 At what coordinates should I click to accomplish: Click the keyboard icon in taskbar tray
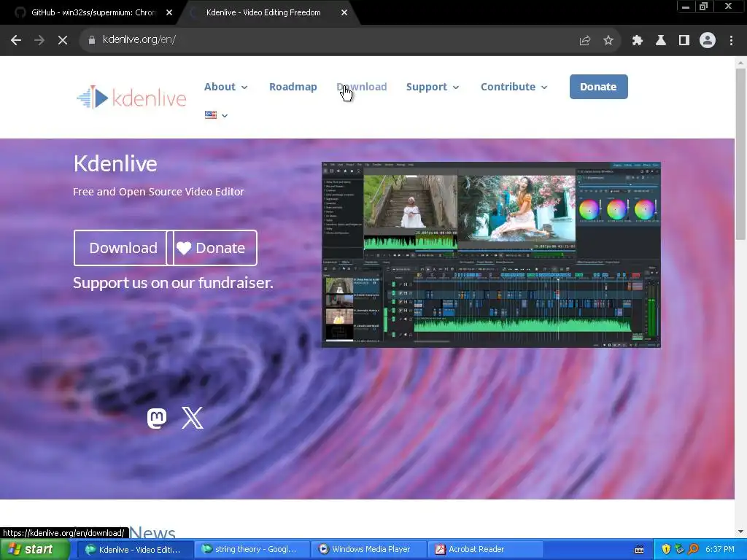coord(639,550)
